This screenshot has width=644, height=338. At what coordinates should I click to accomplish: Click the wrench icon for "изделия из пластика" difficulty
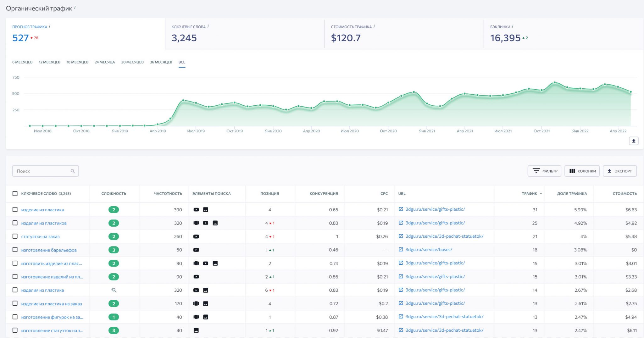[x=114, y=290]
